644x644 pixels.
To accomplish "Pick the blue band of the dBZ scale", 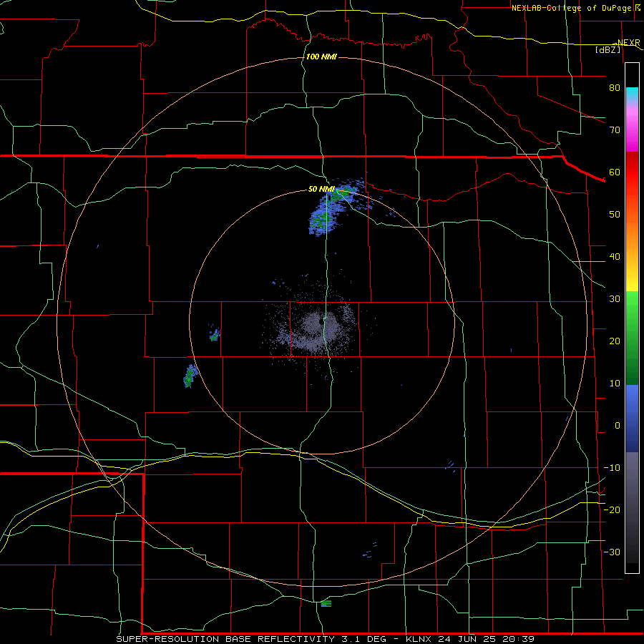I will point(632,419).
